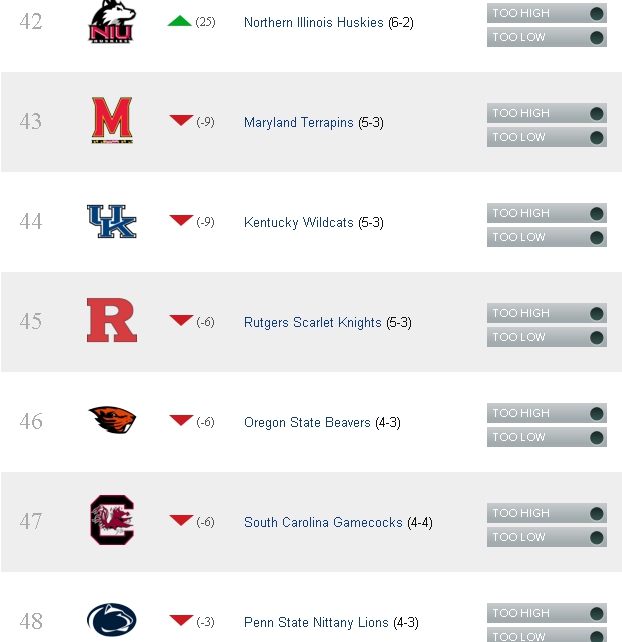
Task: Click the South Carolina Gamecocks logo
Action: pyautogui.click(x=112, y=520)
